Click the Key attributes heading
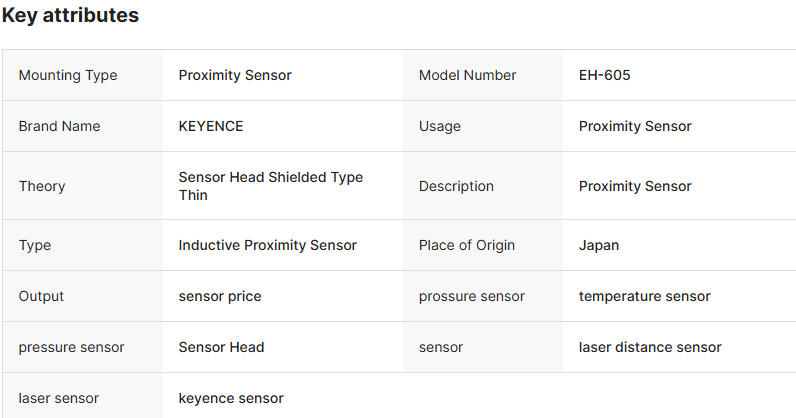The width and height of the screenshot is (796, 418). tap(71, 16)
